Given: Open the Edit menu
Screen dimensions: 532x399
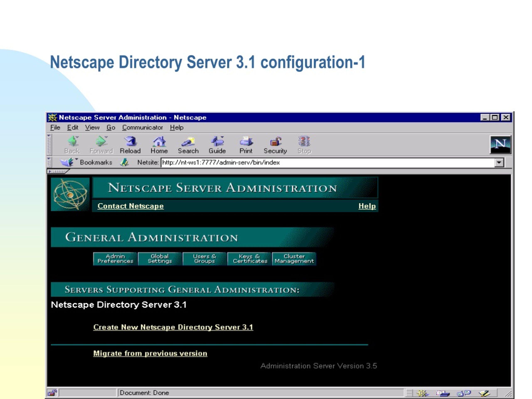Looking at the screenshot, I should (x=73, y=127).
